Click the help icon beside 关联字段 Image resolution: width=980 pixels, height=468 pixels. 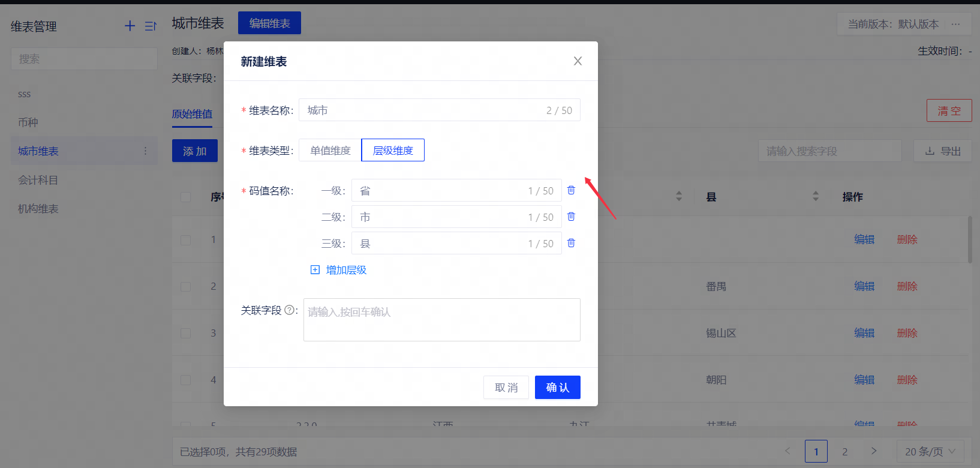point(289,310)
